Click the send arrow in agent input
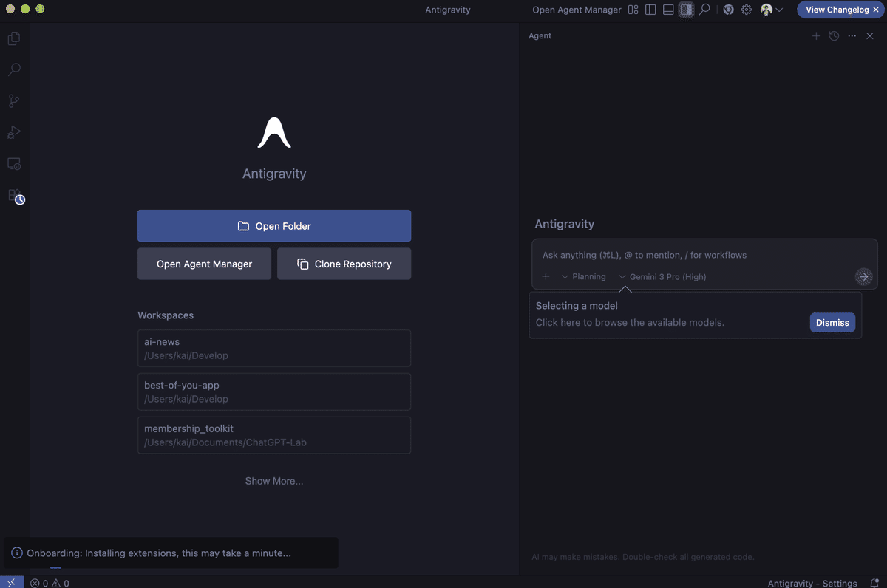 pyautogui.click(x=863, y=276)
